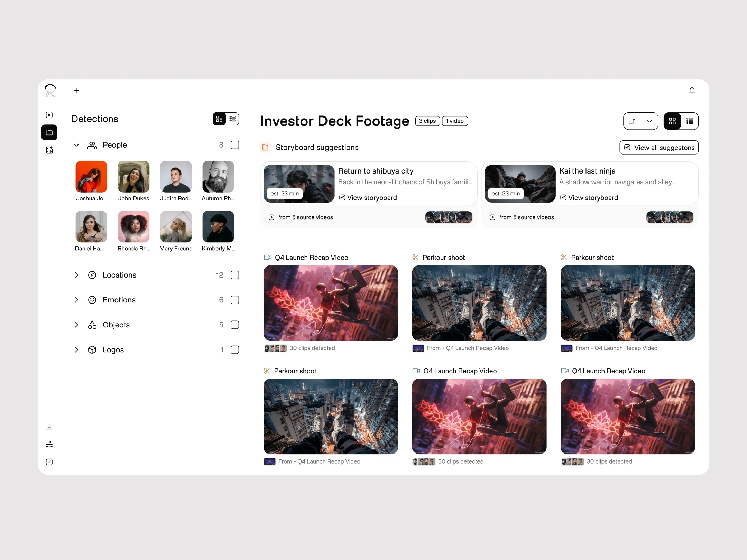Select Autumn Ph... person thumbnail
The height and width of the screenshot is (560, 747).
pos(218,177)
